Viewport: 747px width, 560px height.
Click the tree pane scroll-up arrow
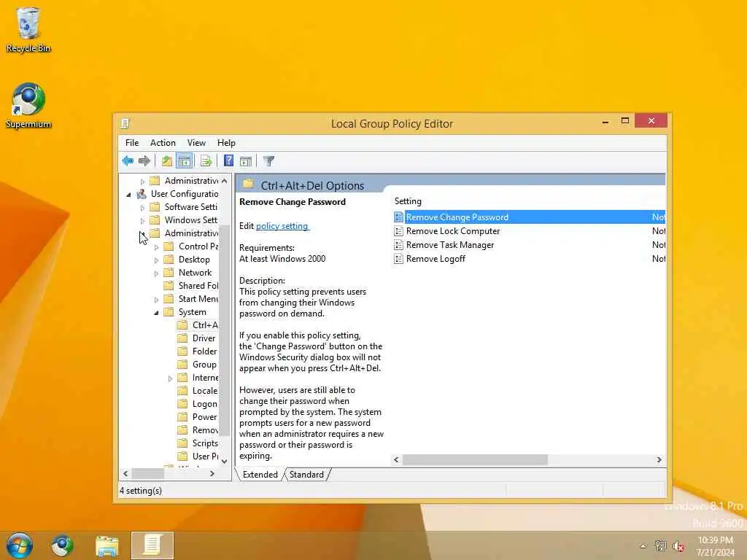click(225, 181)
